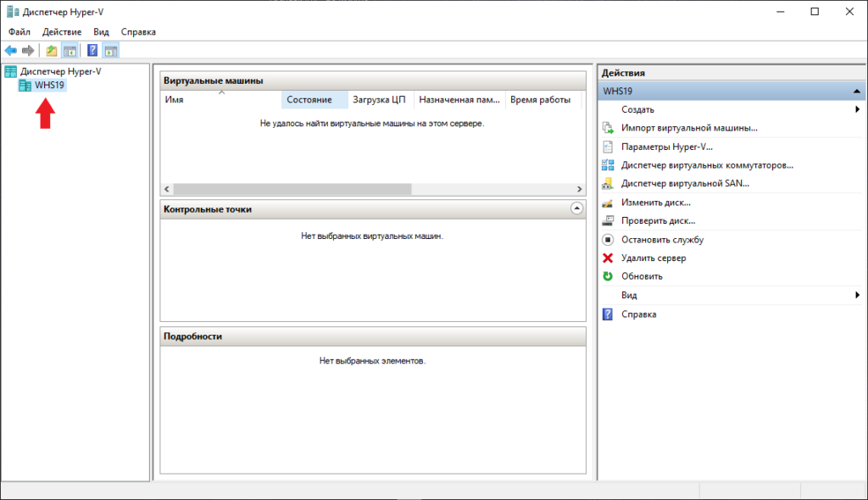Open the Вид menu in menu bar
The height and width of the screenshot is (500, 868).
(102, 32)
